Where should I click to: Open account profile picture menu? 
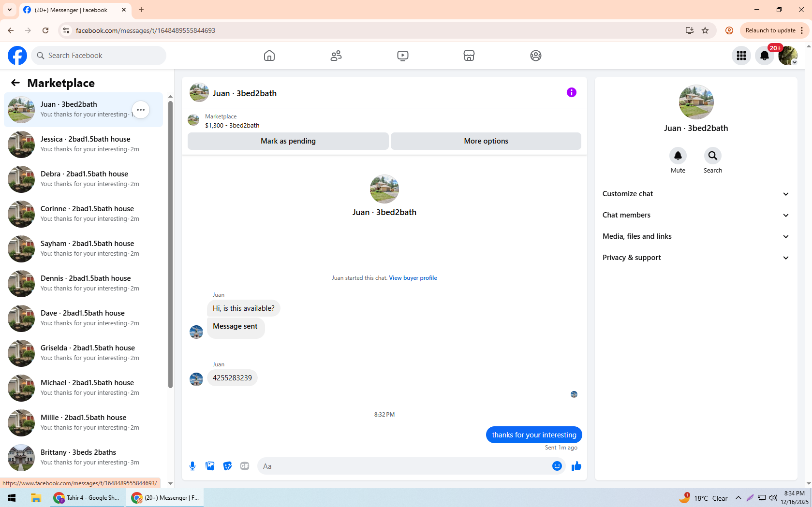point(788,56)
